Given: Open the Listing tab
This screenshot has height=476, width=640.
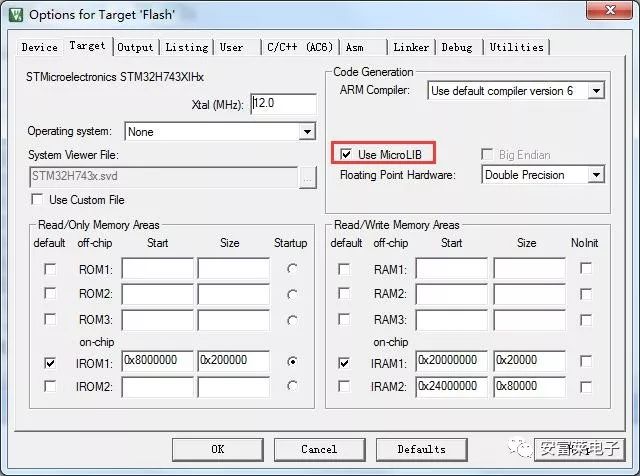Looking at the screenshot, I should (x=187, y=47).
